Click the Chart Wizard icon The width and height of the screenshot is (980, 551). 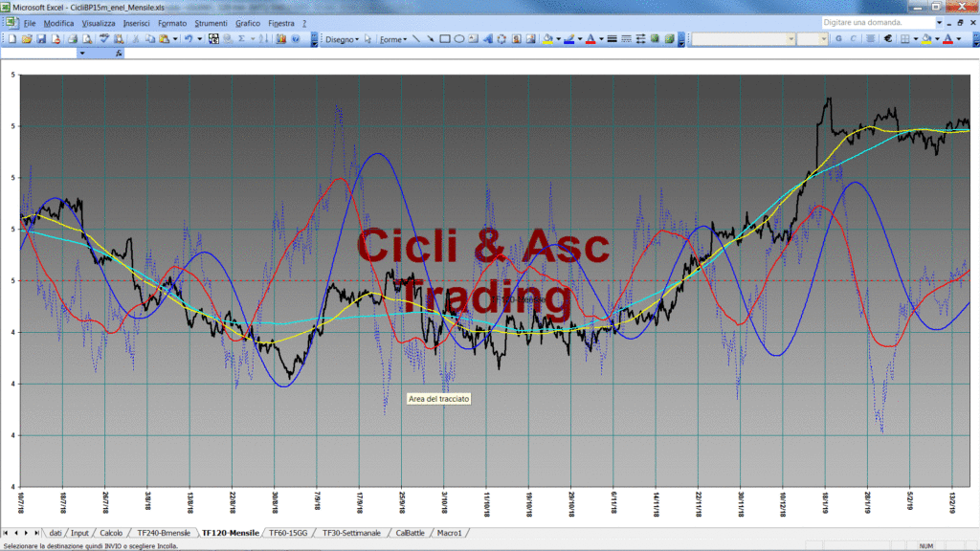tap(281, 38)
